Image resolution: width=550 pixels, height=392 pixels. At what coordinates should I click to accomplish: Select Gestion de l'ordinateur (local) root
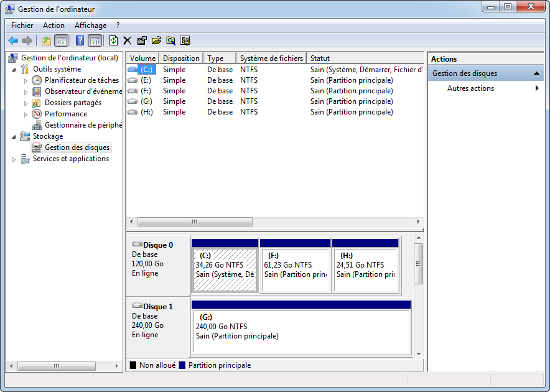70,58
